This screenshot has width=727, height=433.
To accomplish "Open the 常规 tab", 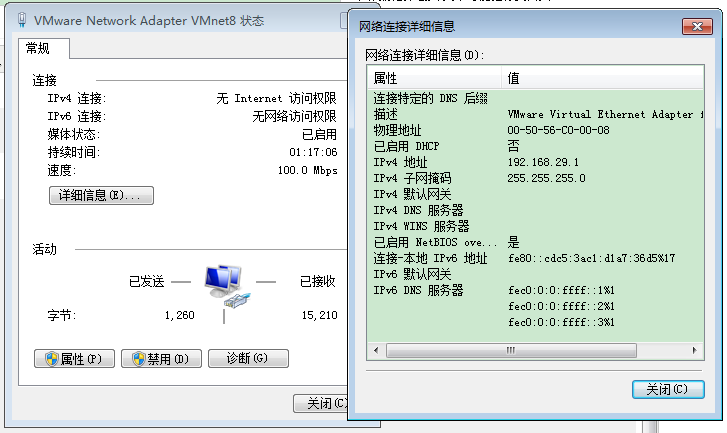I will point(44,48).
